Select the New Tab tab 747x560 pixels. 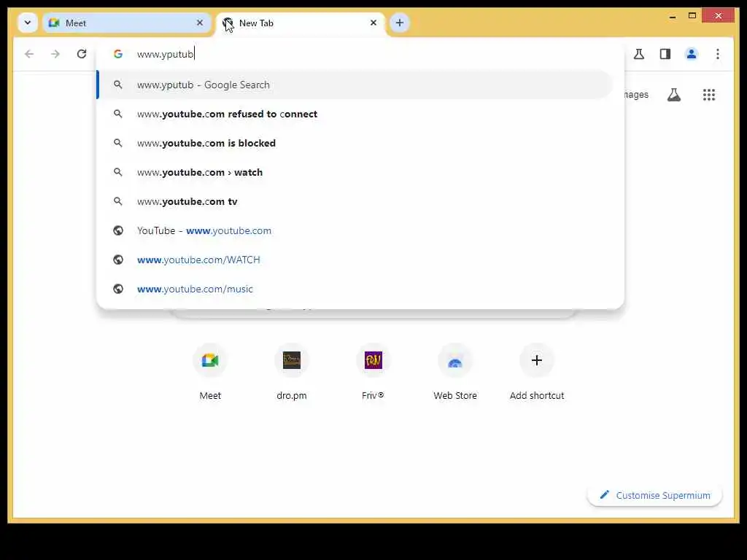301,23
